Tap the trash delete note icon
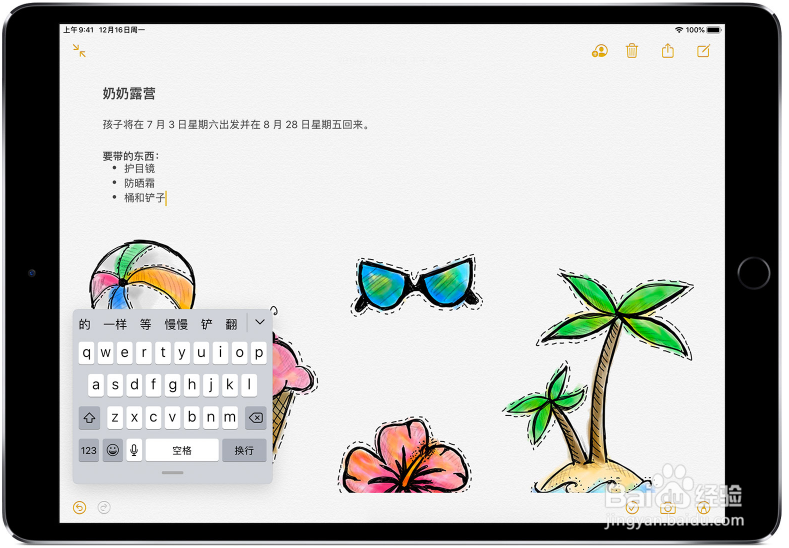The width and height of the screenshot is (789, 548). [x=632, y=51]
